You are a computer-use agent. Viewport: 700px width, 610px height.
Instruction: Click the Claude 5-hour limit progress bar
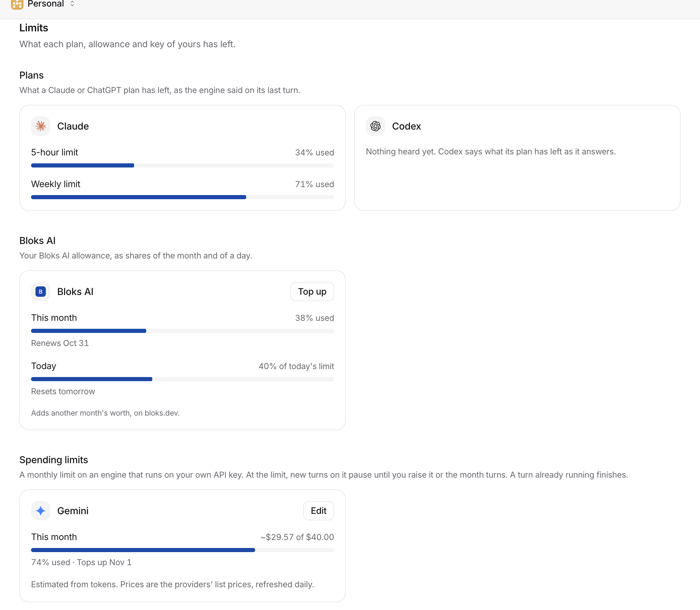[x=183, y=165]
